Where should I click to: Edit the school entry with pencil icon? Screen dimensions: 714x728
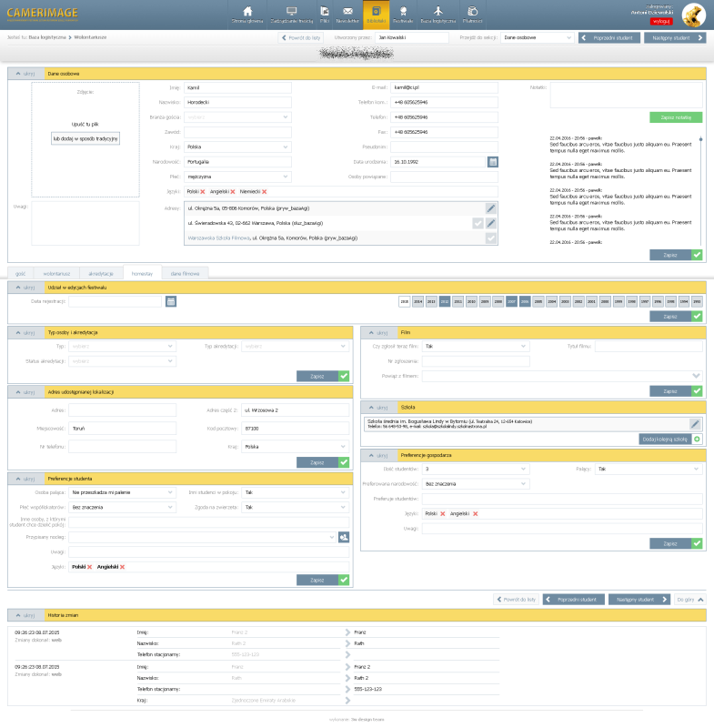[695, 424]
